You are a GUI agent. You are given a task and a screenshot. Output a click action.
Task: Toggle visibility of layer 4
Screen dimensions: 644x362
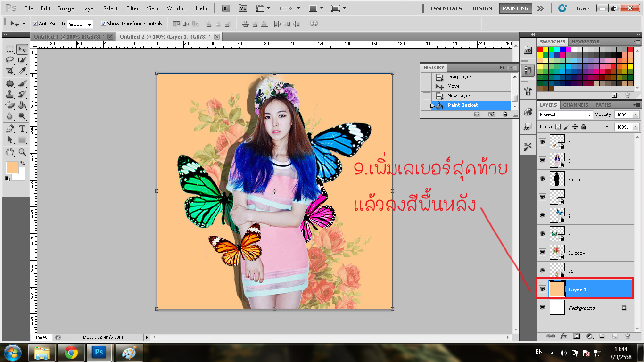(x=542, y=197)
